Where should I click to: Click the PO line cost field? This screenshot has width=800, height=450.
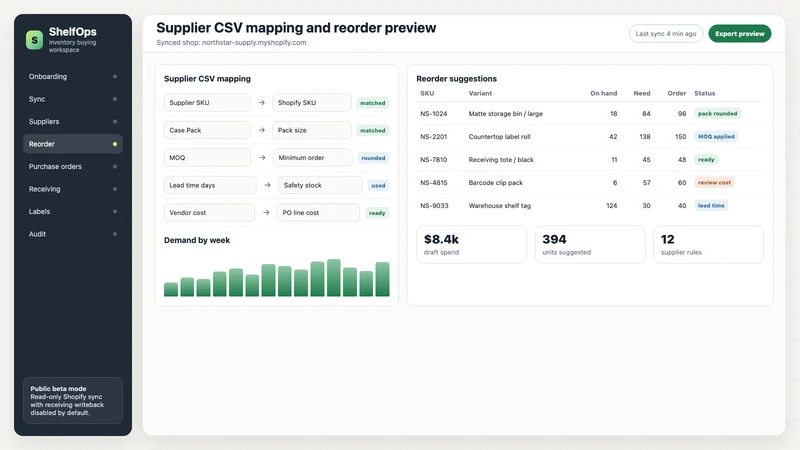coord(318,213)
